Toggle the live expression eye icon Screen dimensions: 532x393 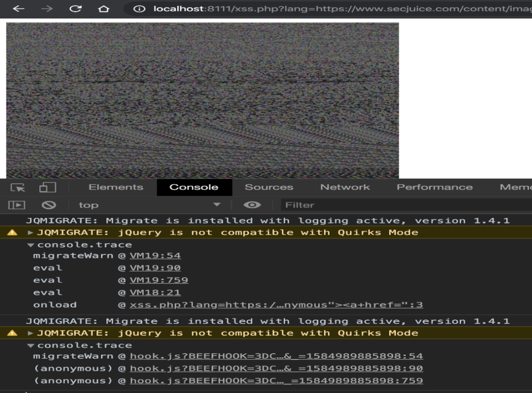[252, 205]
